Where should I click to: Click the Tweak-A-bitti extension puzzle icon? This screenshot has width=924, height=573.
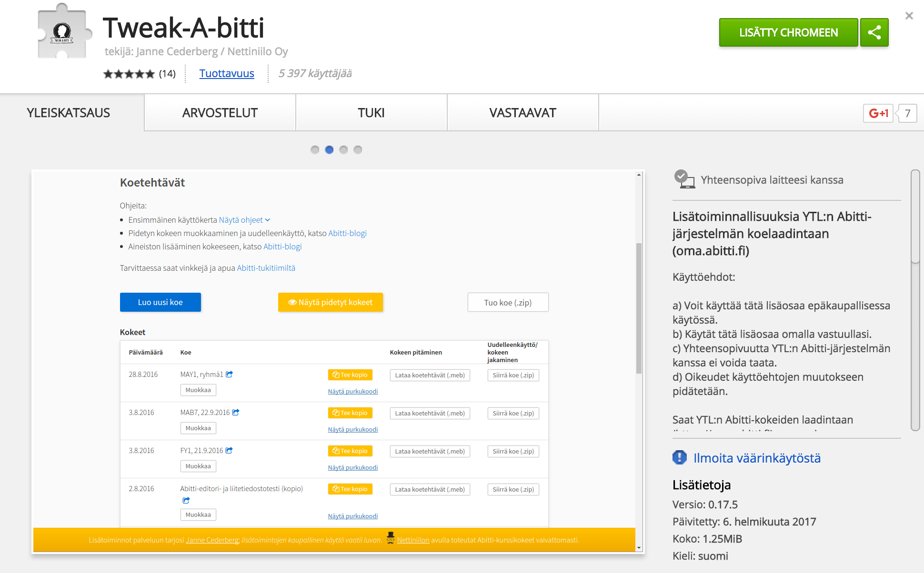pos(63,32)
